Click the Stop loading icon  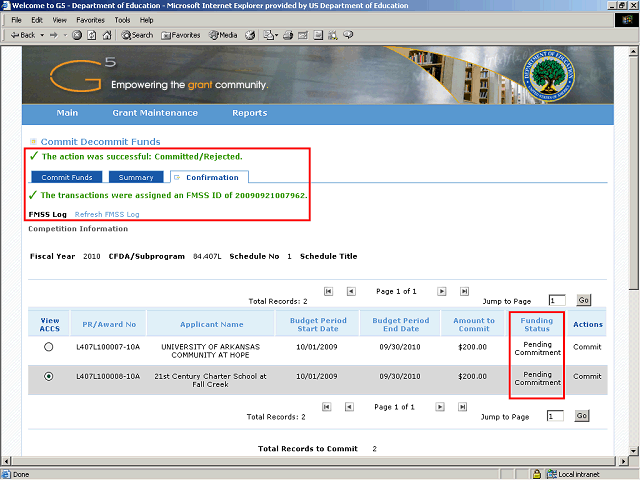77,35
